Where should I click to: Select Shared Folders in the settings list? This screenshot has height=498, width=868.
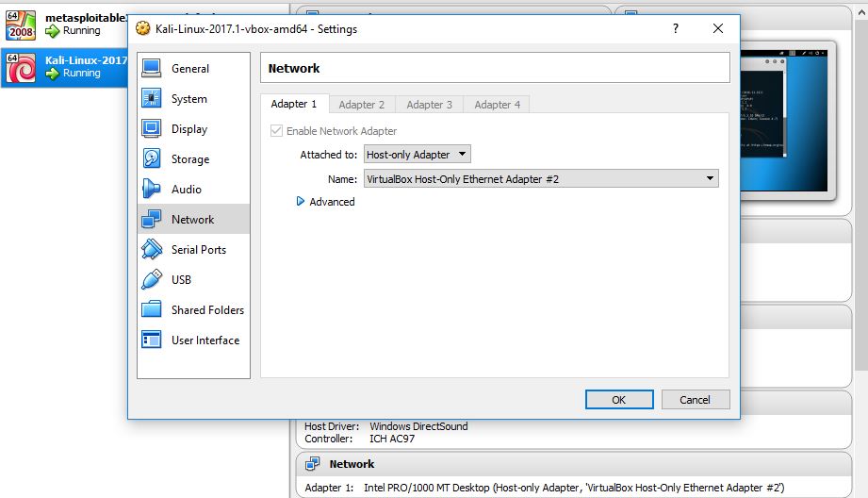pyautogui.click(x=193, y=309)
